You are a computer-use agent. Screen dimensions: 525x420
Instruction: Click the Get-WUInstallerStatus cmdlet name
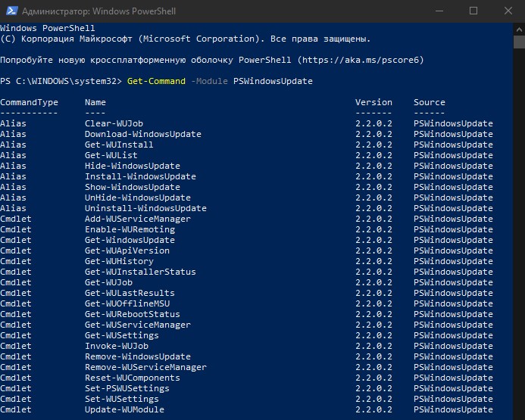click(140, 272)
